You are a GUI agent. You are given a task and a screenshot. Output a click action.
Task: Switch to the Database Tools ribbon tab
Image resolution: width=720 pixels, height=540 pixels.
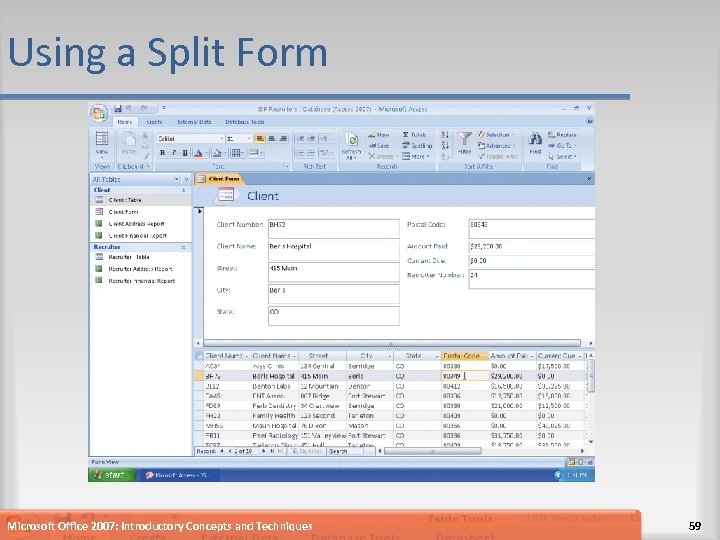245,122
